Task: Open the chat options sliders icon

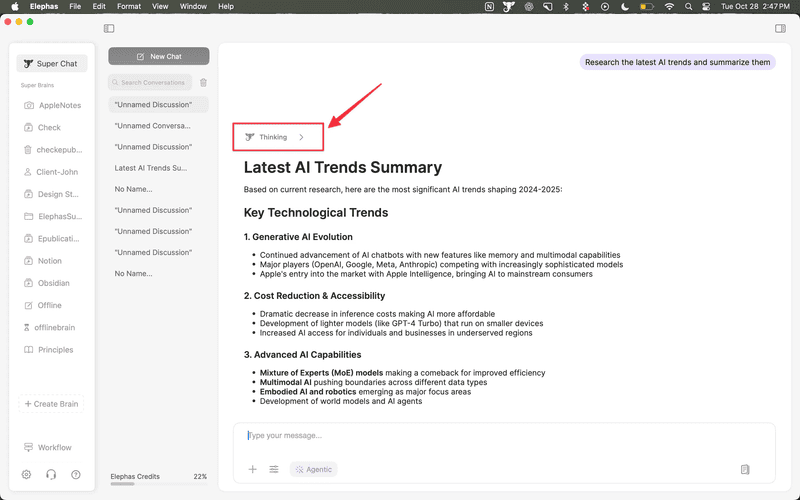Action: (274, 469)
